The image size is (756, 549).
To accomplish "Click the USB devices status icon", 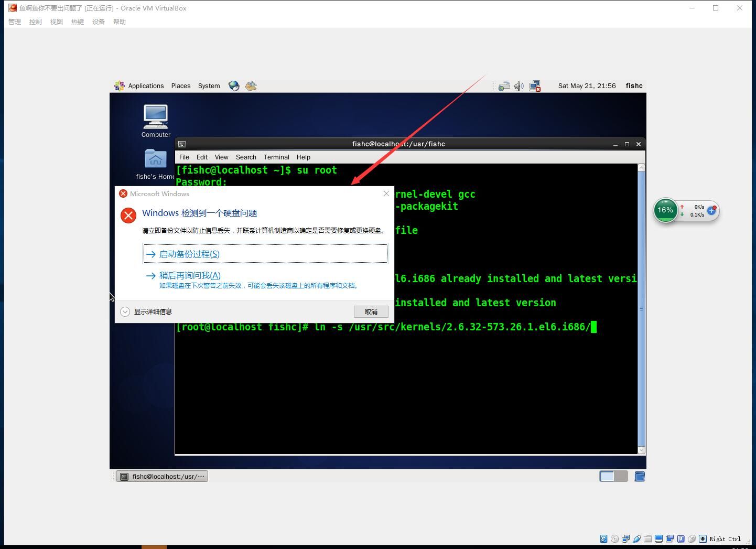I will (x=637, y=539).
